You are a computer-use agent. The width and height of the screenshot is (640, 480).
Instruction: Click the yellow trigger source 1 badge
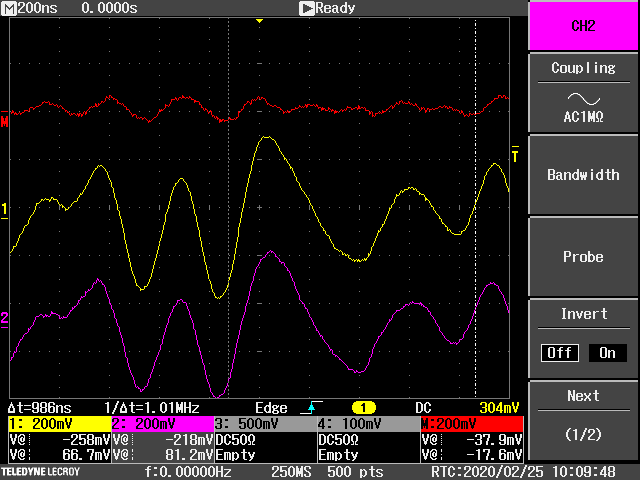click(x=362, y=408)
